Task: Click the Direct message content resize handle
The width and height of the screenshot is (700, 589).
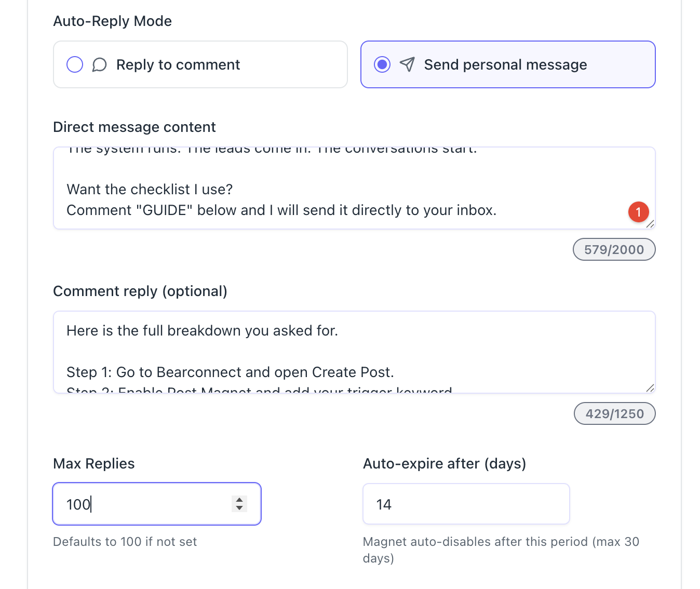Action: [650, 224]
